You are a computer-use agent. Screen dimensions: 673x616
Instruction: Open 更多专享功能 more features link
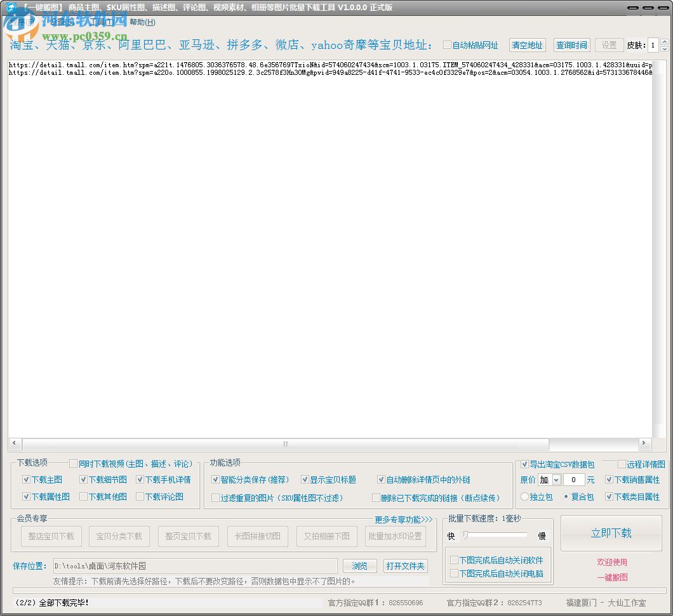click(x=403, y=519)
